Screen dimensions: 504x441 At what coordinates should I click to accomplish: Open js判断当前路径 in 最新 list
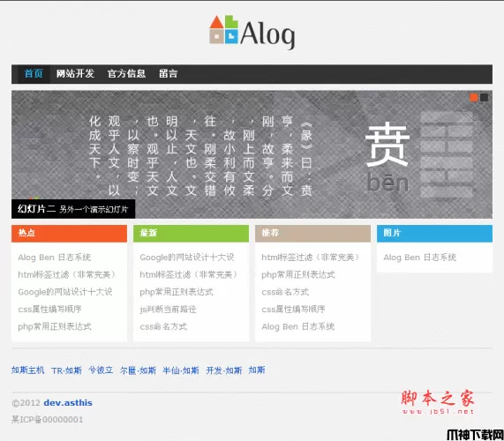168,310
